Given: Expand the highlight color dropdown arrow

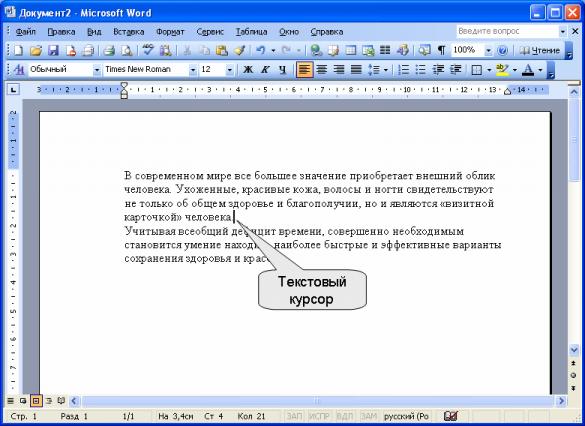Looking at the screenshot, I should click(x=514, y=70).
